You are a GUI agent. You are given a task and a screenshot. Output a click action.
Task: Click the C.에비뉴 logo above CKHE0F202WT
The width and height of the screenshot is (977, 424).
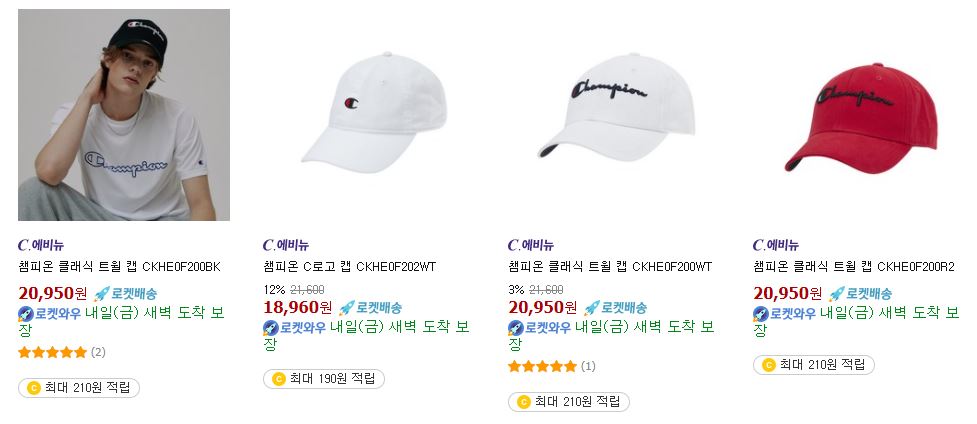286,245
